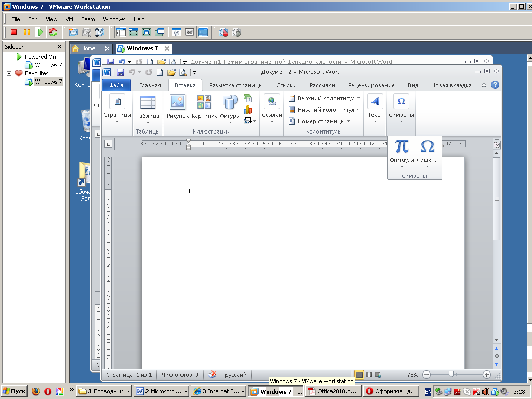Click the VMware Reset button

(53, 32)
